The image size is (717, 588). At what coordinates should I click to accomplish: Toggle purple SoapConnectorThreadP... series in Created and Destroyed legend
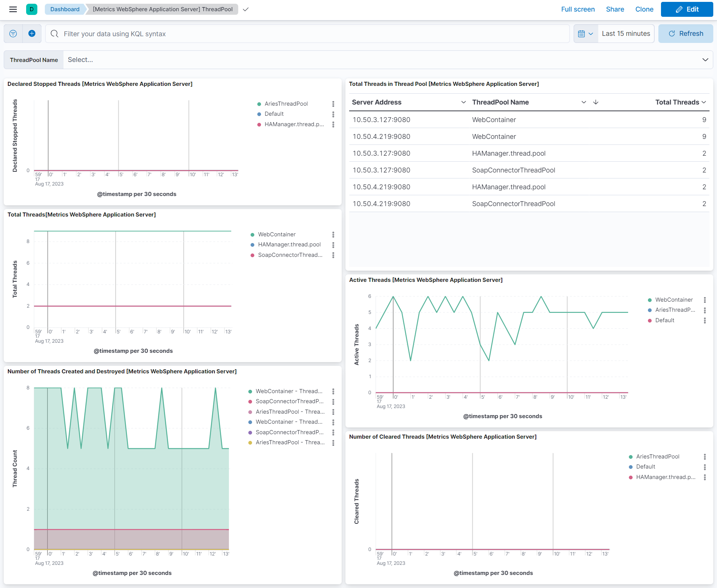point(289,432)
